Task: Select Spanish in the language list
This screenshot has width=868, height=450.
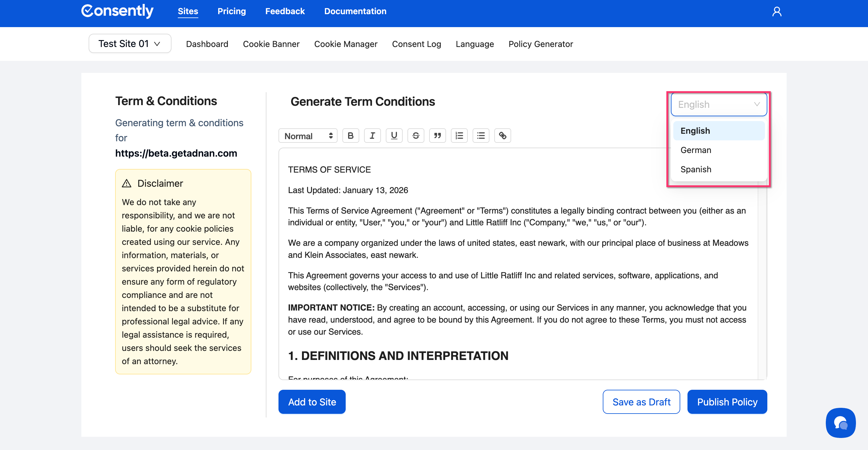Action: click(696, 169)
